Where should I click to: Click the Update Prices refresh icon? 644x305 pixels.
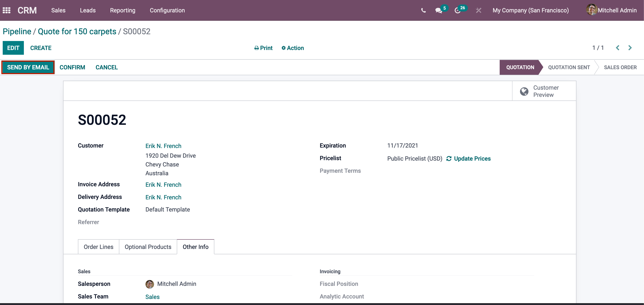point(449,159)
